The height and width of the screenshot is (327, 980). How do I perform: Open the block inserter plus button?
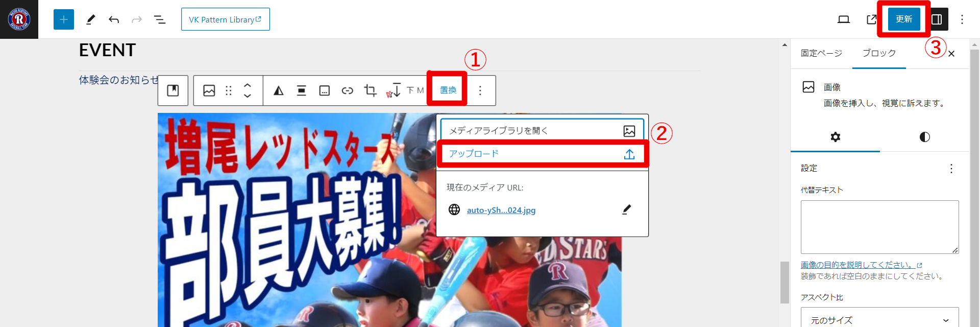click(x=64, y=19)
